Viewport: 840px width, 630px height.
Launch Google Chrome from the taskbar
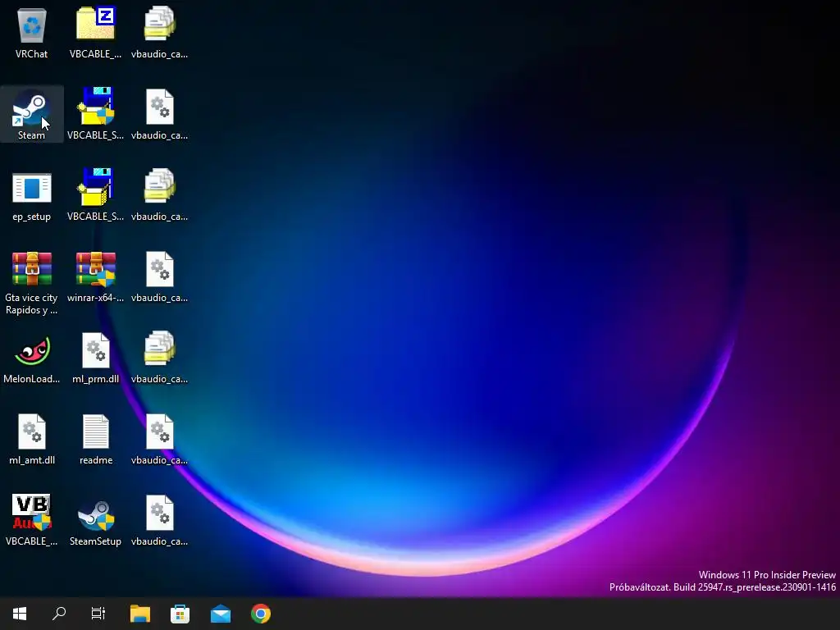pos(261,614)
